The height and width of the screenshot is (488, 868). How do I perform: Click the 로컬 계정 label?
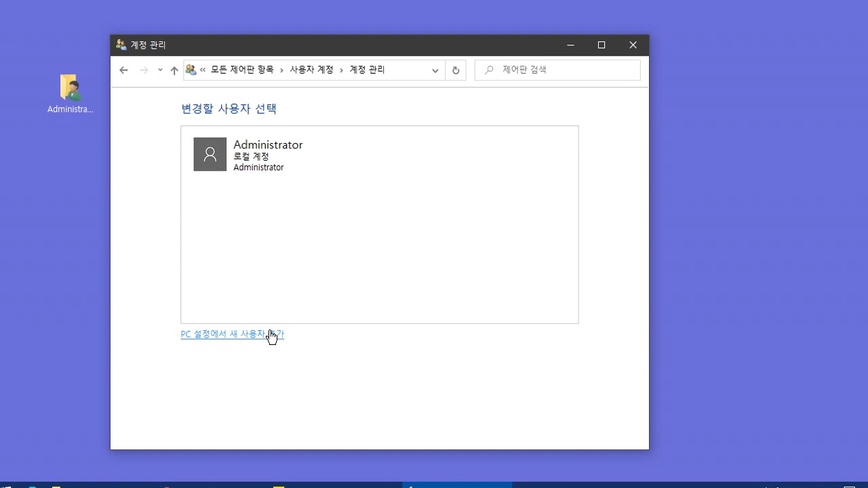tap(251, 157)
